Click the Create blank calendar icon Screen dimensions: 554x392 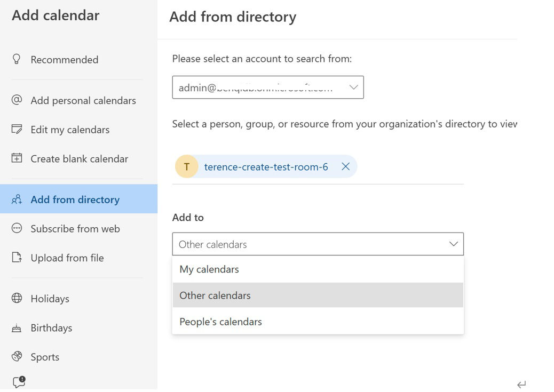pyautogui.click(x=17, y=158)
